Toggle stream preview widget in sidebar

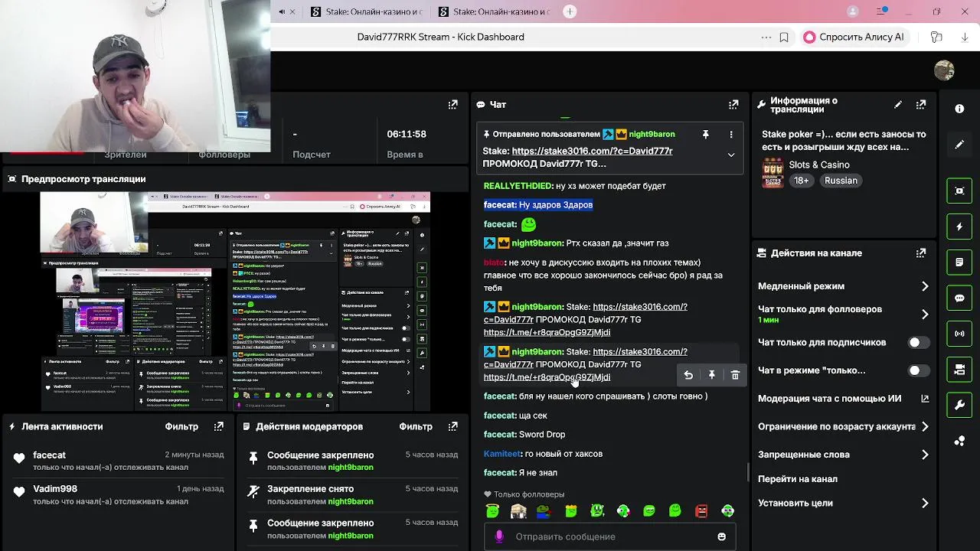[959, 191]
